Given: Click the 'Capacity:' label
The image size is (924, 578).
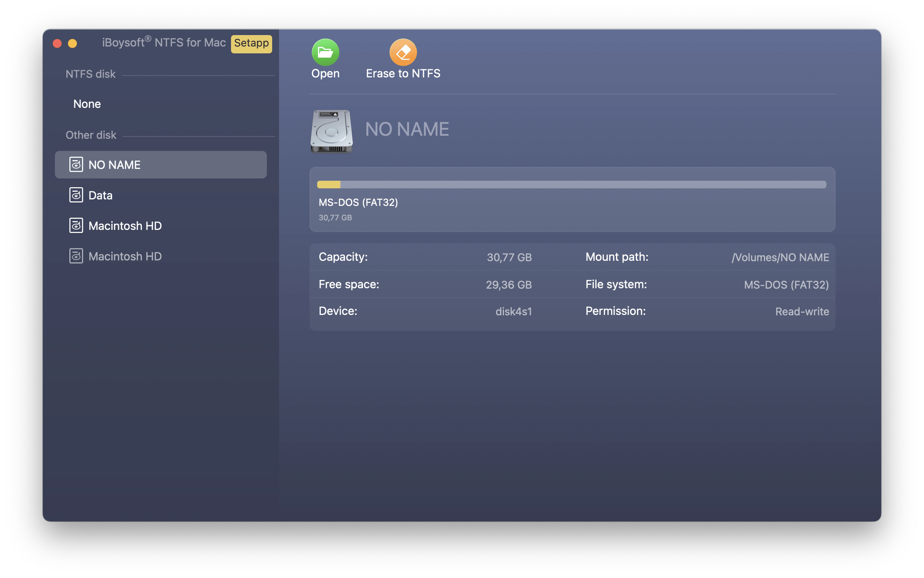Looking at the screenshot, I should point(343,257).
